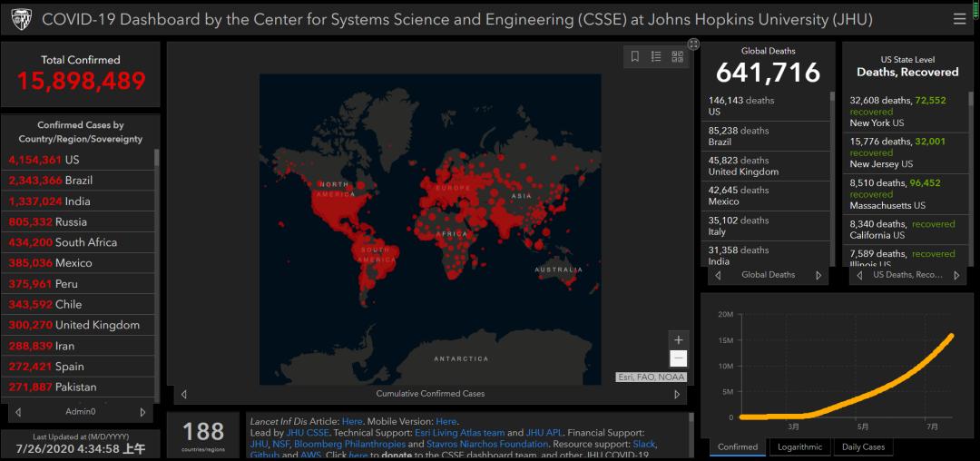The height and width of the screenshot is (461, 980).
Task: Open the JHU APL link
Action: point(545,433)
